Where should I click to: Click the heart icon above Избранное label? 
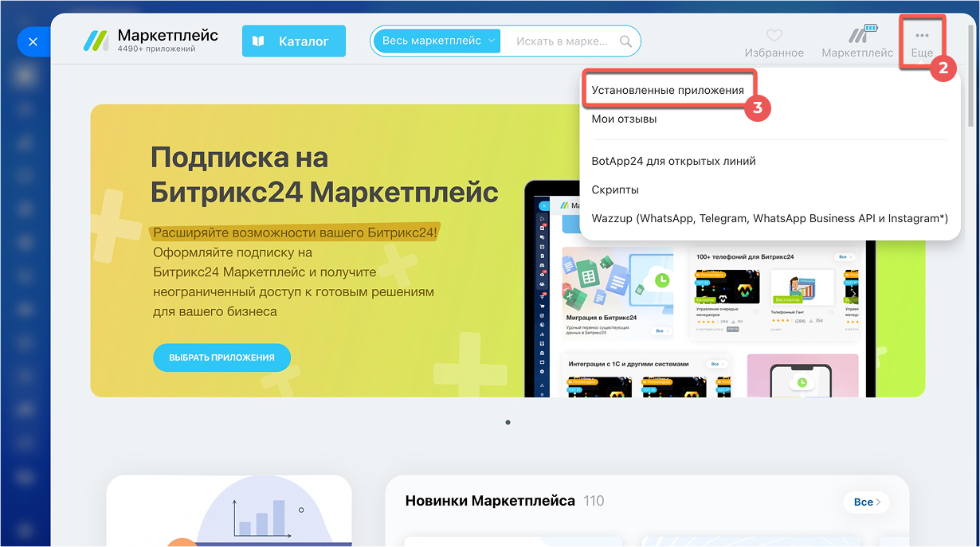pyautogui.click(x=774, y=35)
